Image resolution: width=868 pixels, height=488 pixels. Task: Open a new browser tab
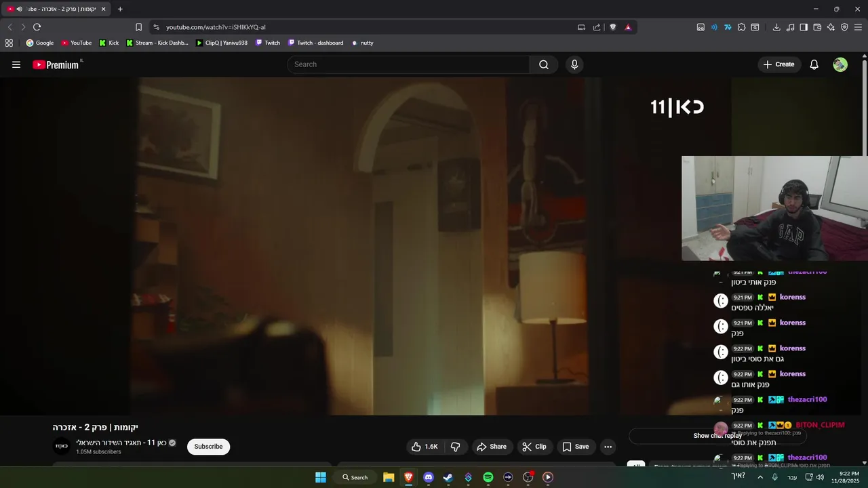(120, 9)
